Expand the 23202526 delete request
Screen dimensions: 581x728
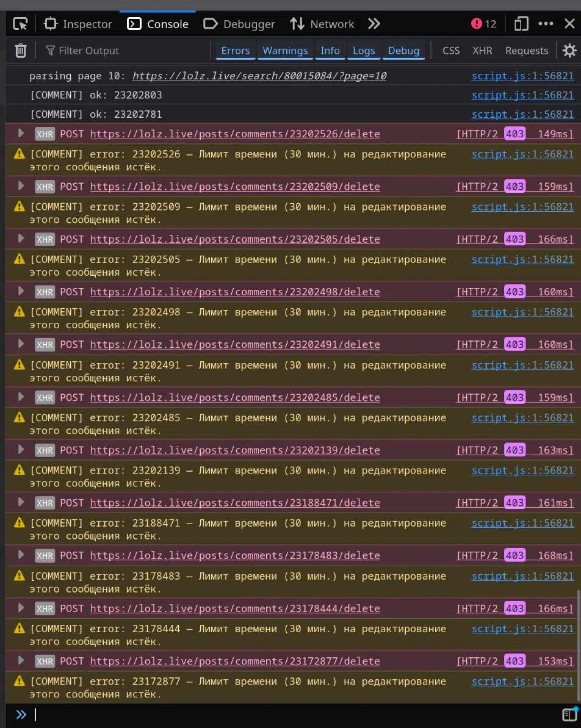tap(21, 133)
